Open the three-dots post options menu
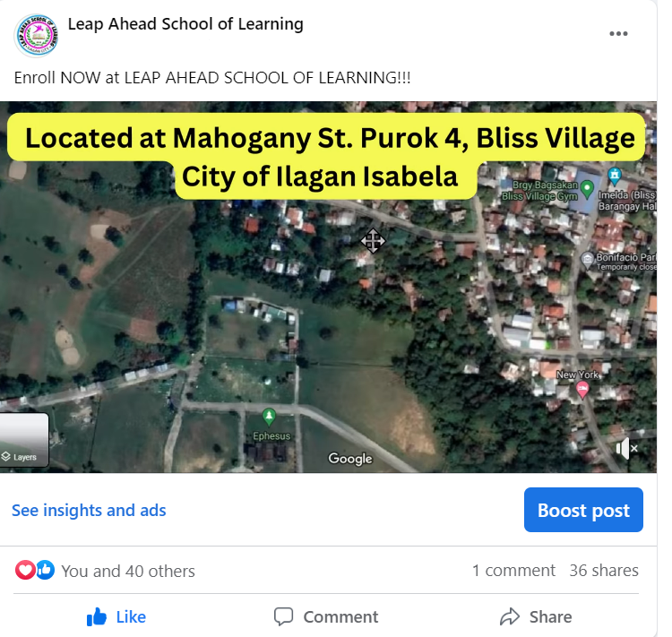672x637 pixels. (618, 34)
